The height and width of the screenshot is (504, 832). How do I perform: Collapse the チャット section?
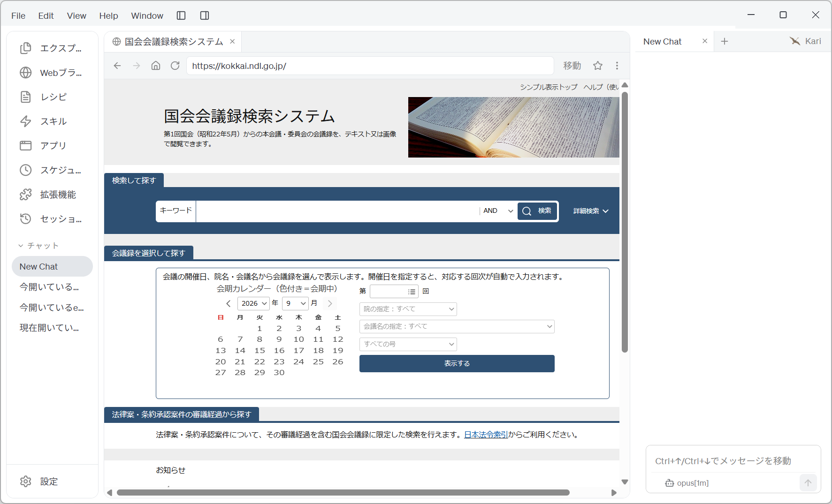[38, 246]
